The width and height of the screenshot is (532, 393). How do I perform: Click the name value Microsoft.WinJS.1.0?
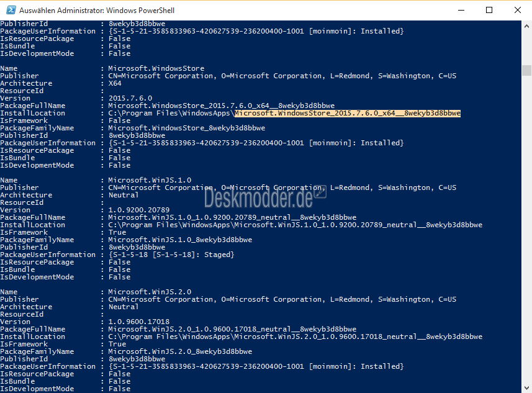tap(150, 180)
